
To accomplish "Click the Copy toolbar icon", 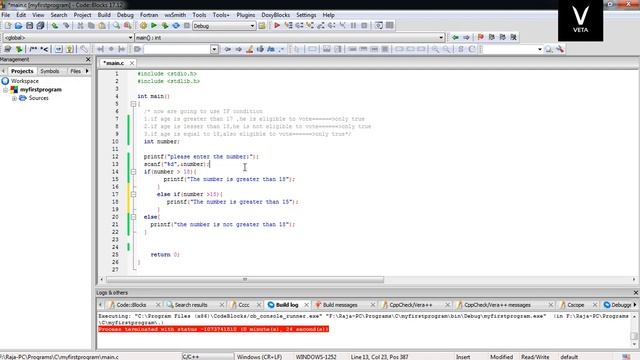I will pos(91,26).
